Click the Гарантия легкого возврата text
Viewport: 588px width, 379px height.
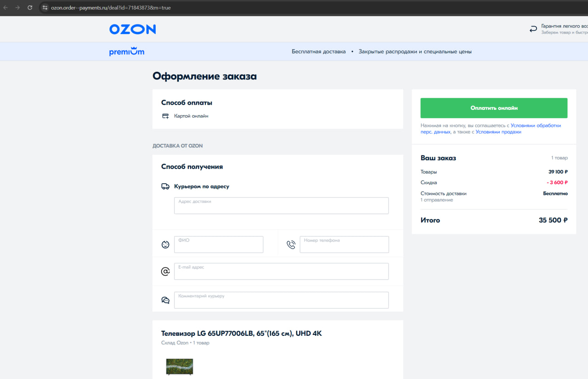pos(565,26)
